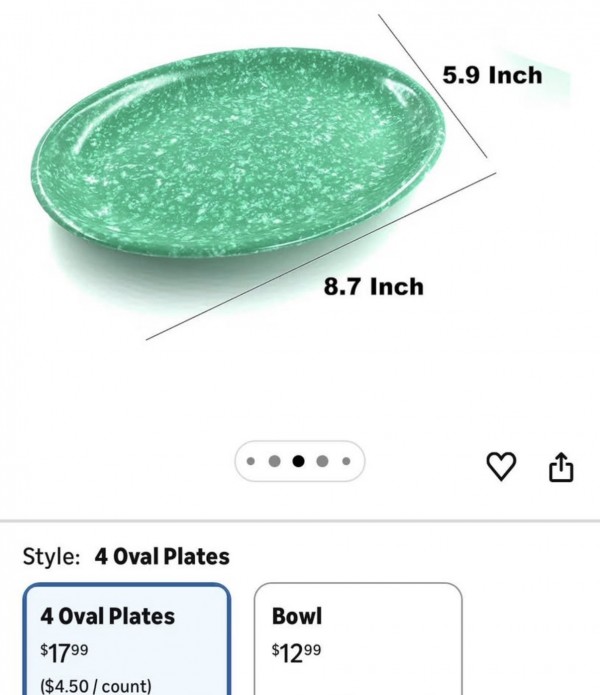Tap the selected style name beside Style
600x695 pixels.
click(x=162, y=557)
